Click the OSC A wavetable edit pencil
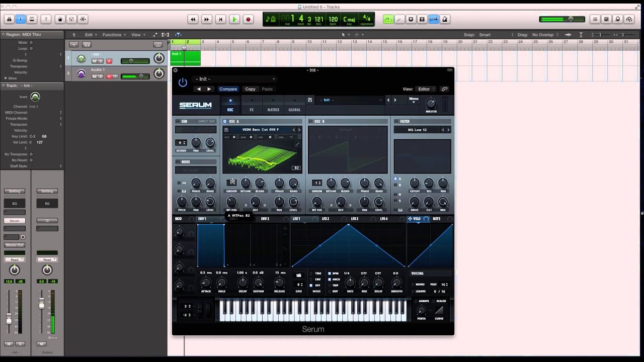644x362 pixels. point(297,144)
